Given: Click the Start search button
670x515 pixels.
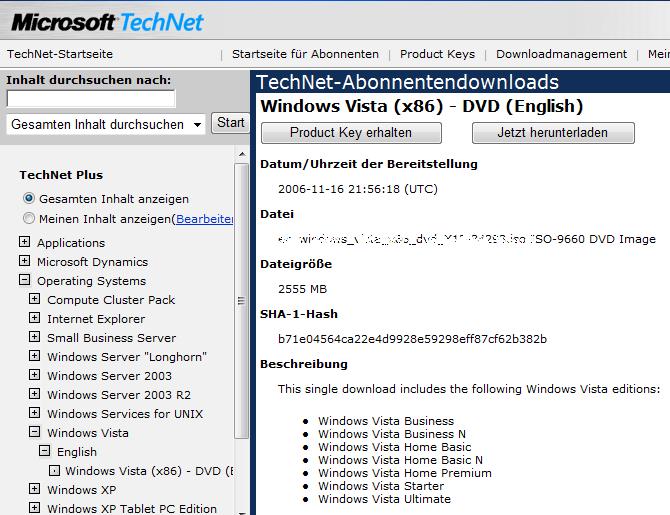Looking at the screenshot, I should coord(230,123).
